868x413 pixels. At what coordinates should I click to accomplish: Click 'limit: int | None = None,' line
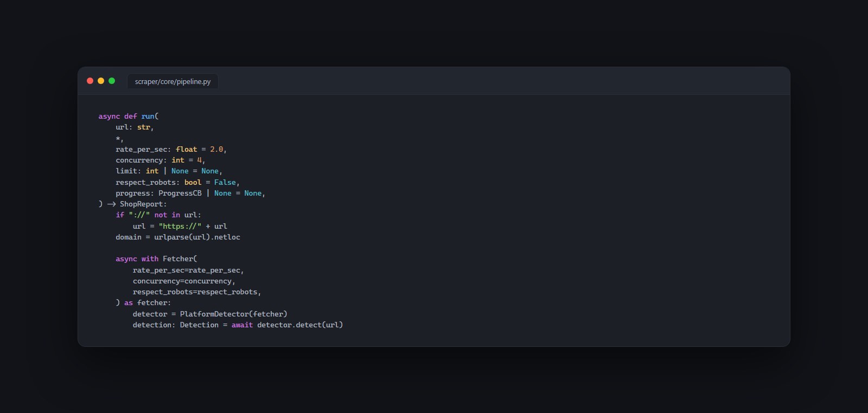169,171
